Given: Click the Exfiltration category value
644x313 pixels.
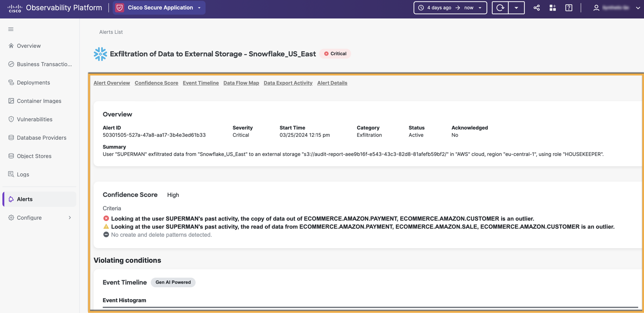Looking at the screenshot, I should click(369, 135).
